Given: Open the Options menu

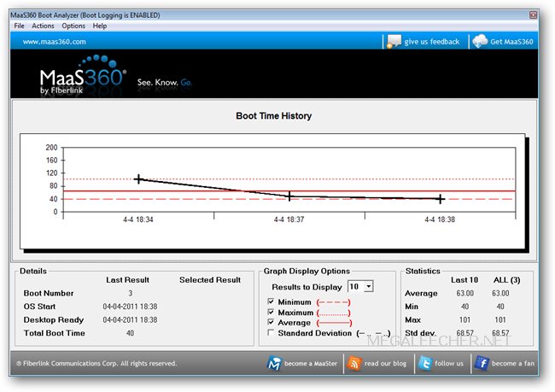Looking at the screenshot, I should pyautogui.click(x=73, y=26).
